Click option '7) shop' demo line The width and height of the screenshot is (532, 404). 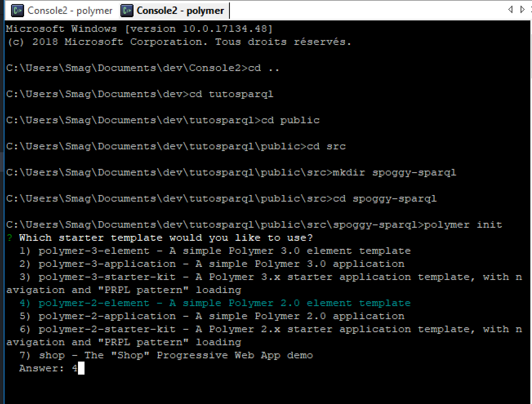pos(166,355)
